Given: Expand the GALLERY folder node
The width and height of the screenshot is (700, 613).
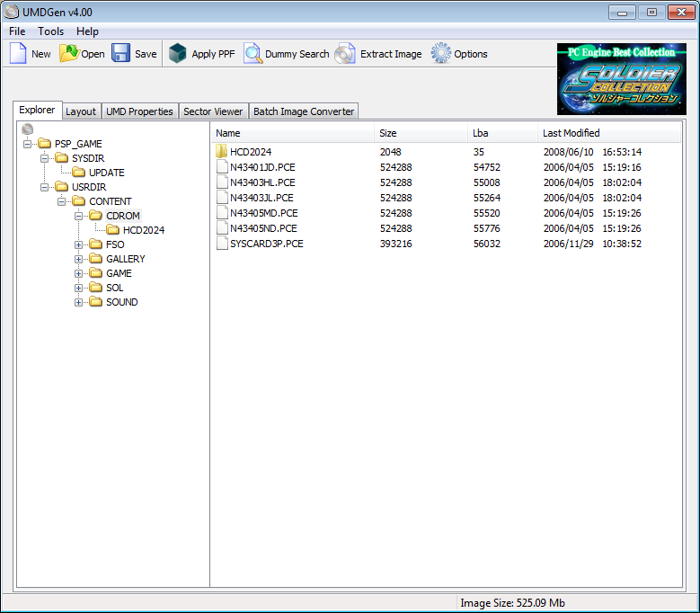Looking at the screenshot, I should [x=79, y=259].
